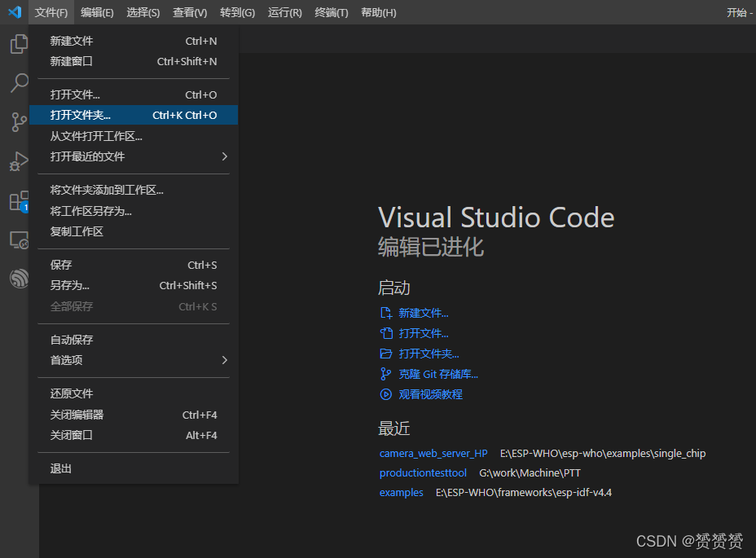This screenshot has height=558, width=756.
Task: Expand 首选项 submenu
Action: click(134, 360)
